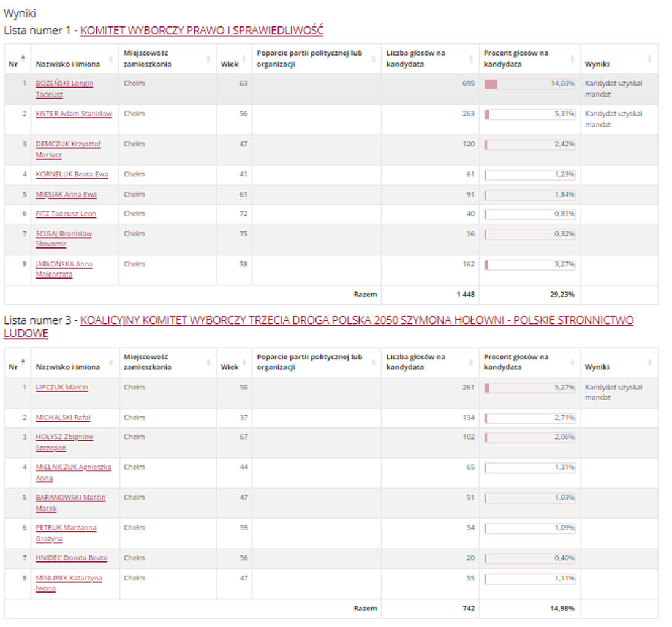This screenshot has width=672, height=627.
Task: Click the 14,03% vote percentage bar
Action: click(529, 84)
